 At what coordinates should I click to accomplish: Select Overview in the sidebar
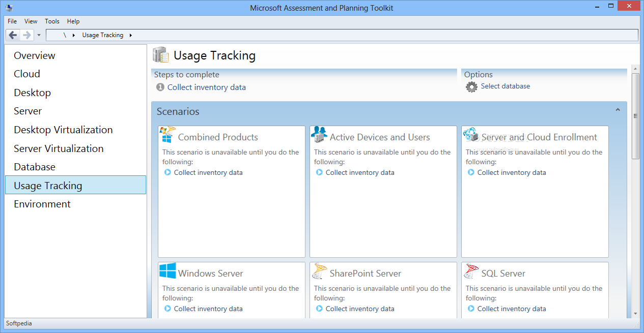point(75,55)
